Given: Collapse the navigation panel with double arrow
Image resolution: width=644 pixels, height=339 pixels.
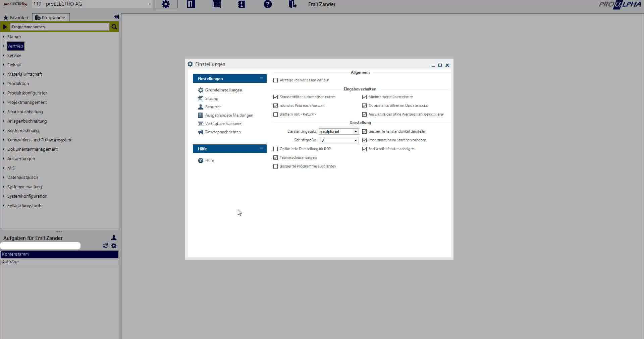Looking at the screenshot, I should pyautogui.click(x=116, y=17).
